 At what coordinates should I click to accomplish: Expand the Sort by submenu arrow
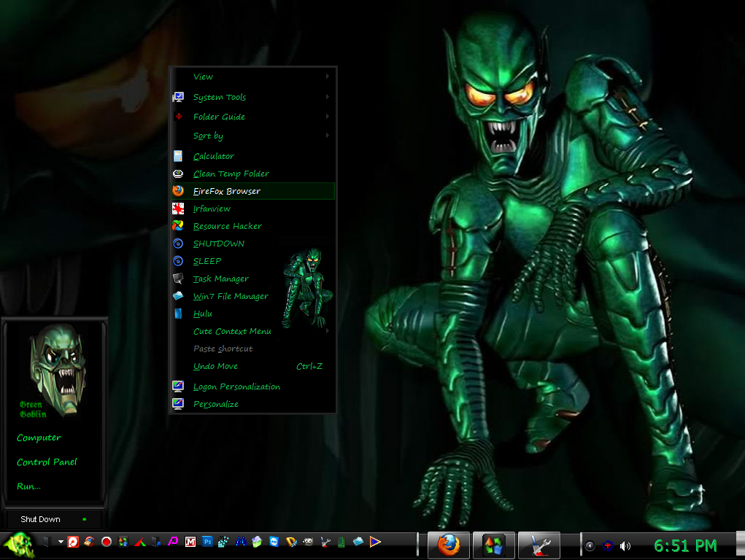328,136
